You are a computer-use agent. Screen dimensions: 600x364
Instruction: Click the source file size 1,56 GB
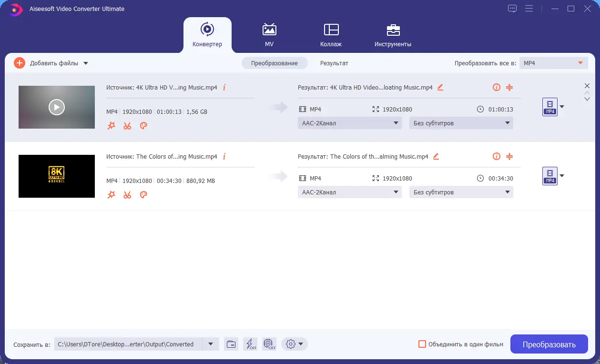197,112
